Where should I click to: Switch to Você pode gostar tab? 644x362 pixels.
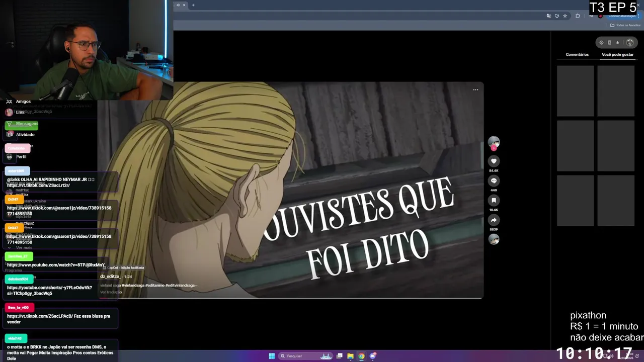point(617,54)
